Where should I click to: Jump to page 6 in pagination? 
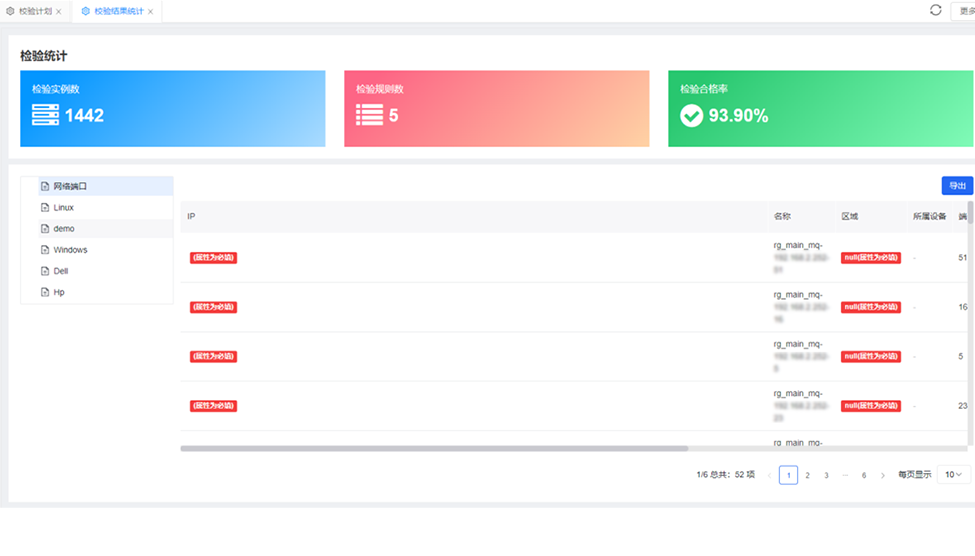coord(864,475)
